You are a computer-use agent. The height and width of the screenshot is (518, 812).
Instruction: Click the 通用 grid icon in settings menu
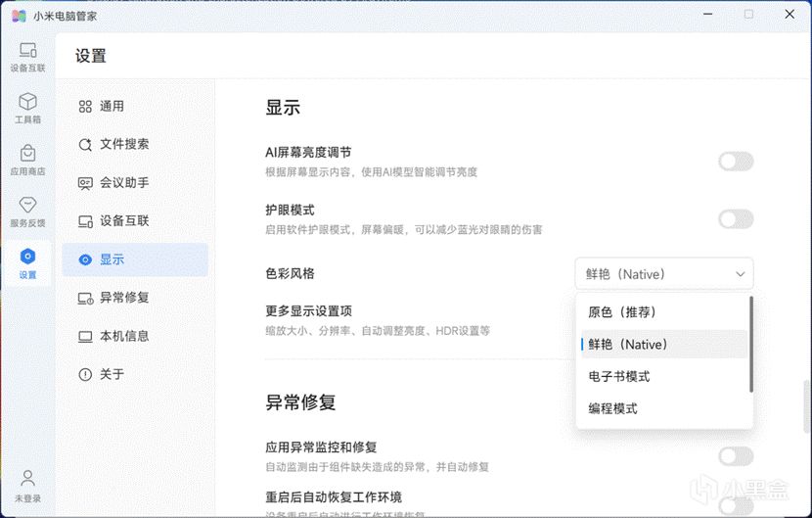[x=85, y=107]
